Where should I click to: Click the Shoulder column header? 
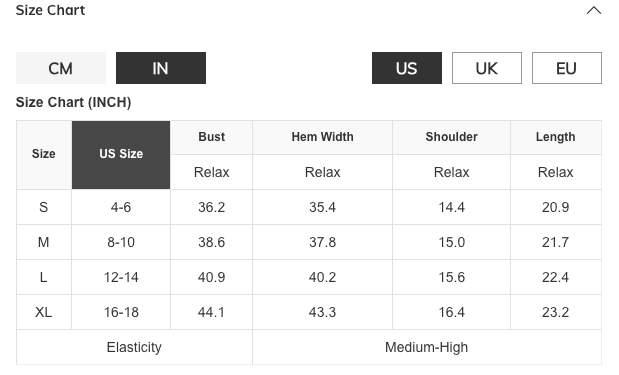click(x=452, y=137)
